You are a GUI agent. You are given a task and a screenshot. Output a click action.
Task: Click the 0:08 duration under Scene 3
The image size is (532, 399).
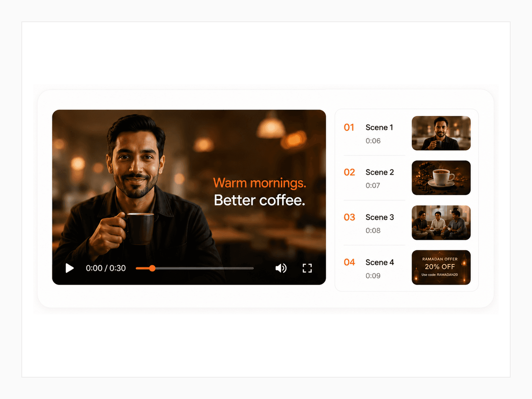click(373, 231)
